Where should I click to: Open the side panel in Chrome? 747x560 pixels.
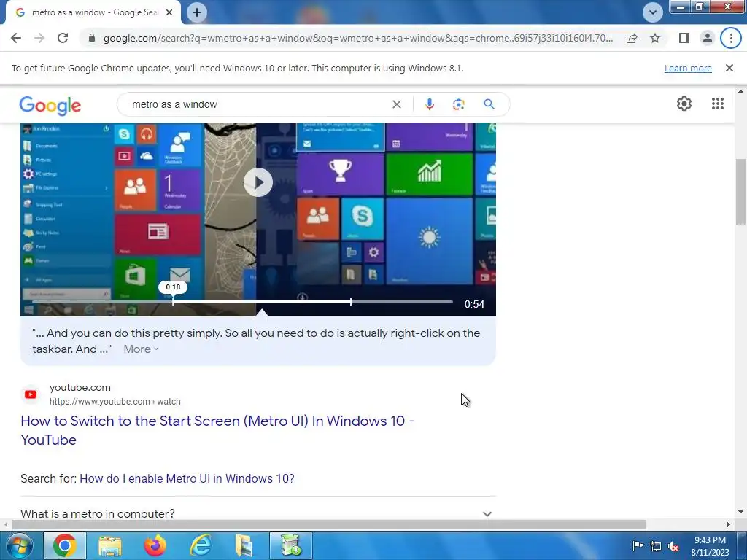[x=684, y=38]
